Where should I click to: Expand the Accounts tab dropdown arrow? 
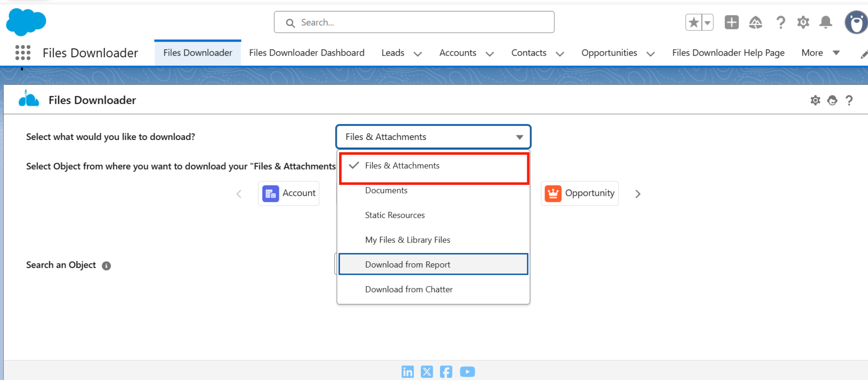pos(490,54)
